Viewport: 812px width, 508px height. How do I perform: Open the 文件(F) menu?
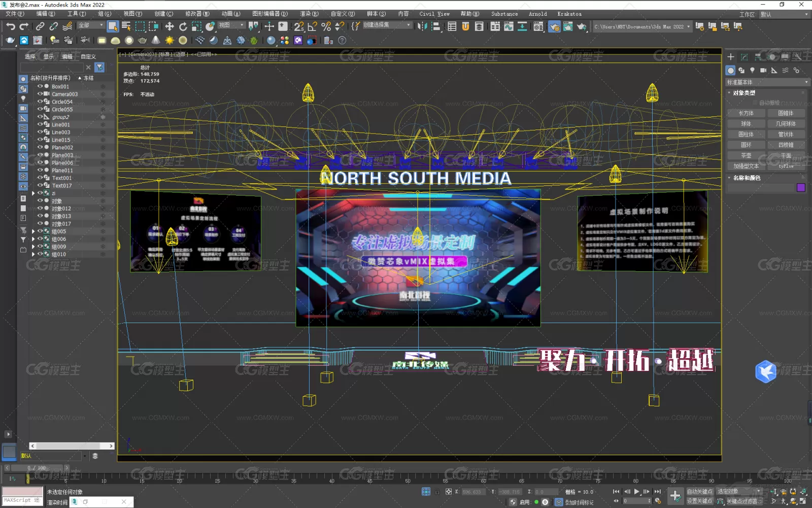[14, 14]
